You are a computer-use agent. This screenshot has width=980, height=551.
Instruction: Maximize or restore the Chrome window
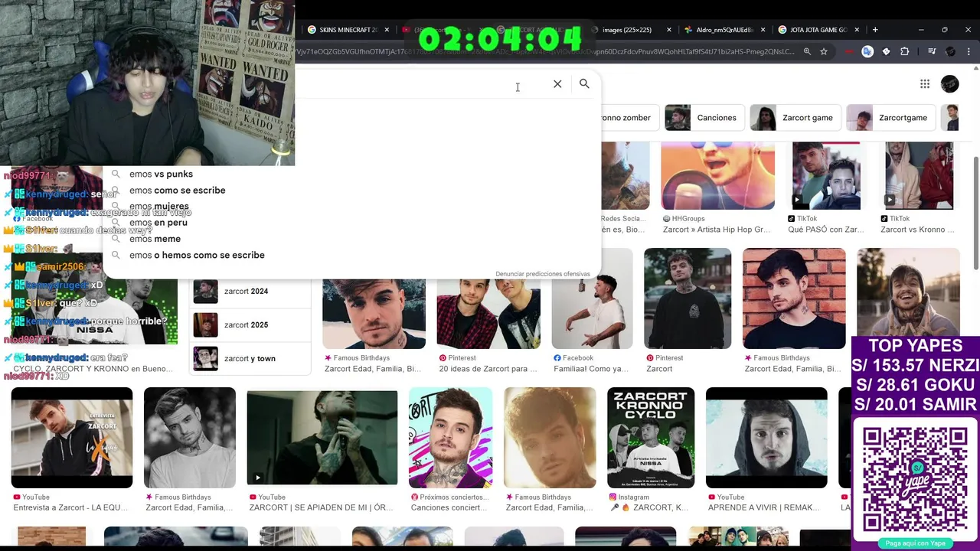click(945, 30)
